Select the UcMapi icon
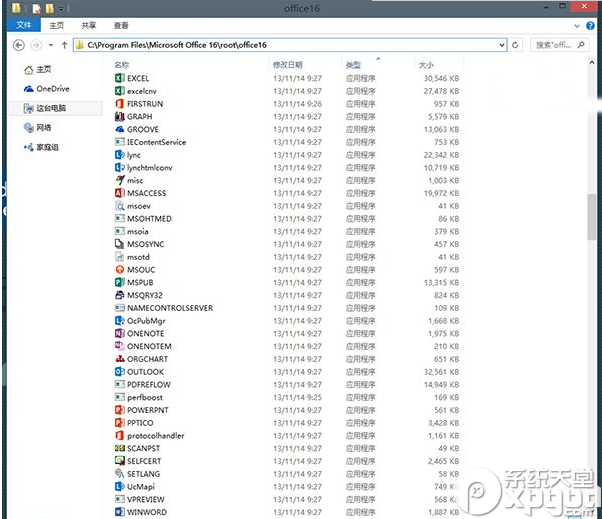The image size is (602, 519). 120,486
